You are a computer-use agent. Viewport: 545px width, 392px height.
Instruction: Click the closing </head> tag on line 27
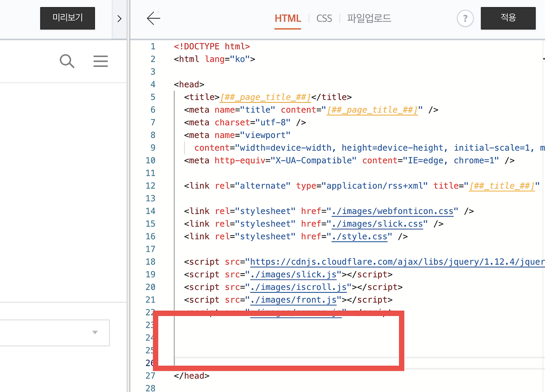[192, 376]
